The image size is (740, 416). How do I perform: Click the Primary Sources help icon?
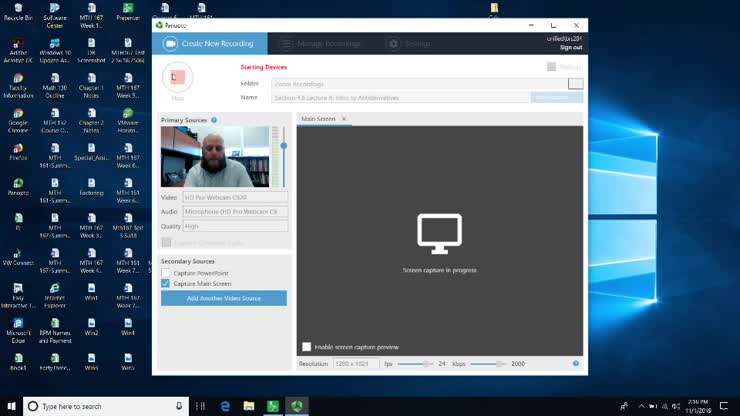pos(214,120)
